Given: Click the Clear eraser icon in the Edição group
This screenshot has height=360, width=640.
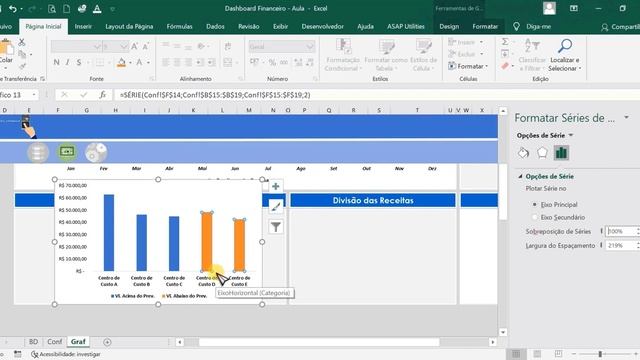Looking at the screenshot, I should [x=505, y=66].
